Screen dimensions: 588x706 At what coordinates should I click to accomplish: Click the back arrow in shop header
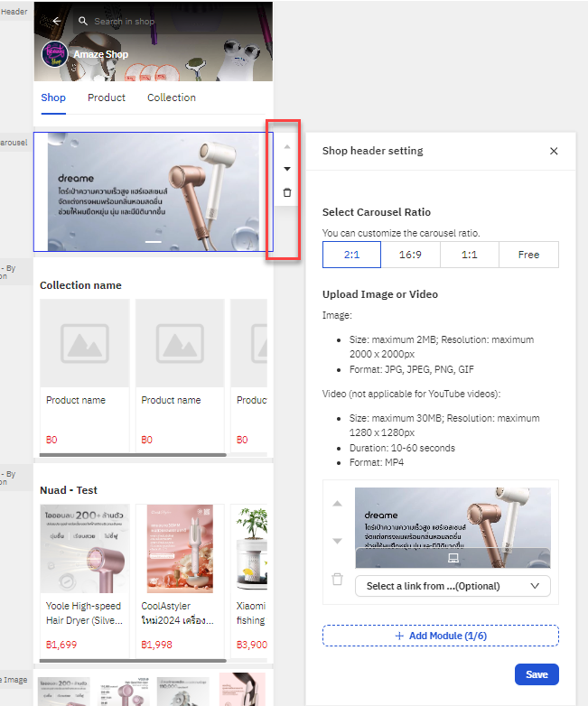click(x=57, y=21)
